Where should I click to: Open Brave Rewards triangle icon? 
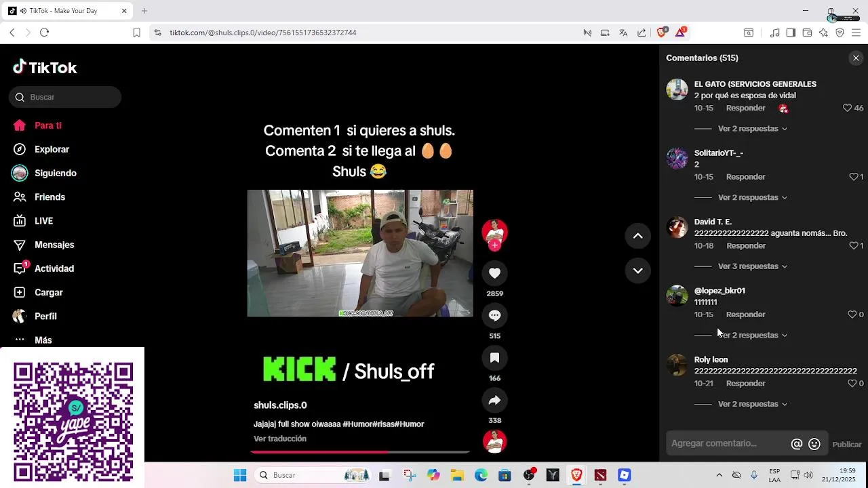point(680,33)
